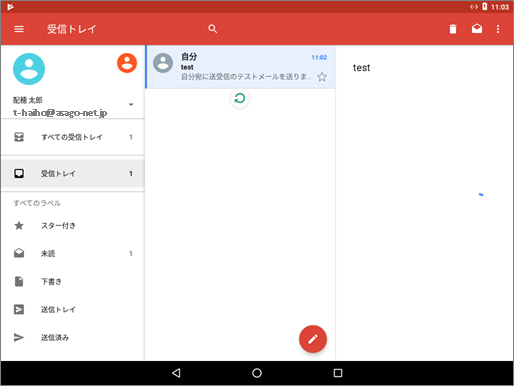Image resolution: width=514 pixels, height=386 pixels.
Task: Tap the search magnifier icon
Action: coord(213,29)
